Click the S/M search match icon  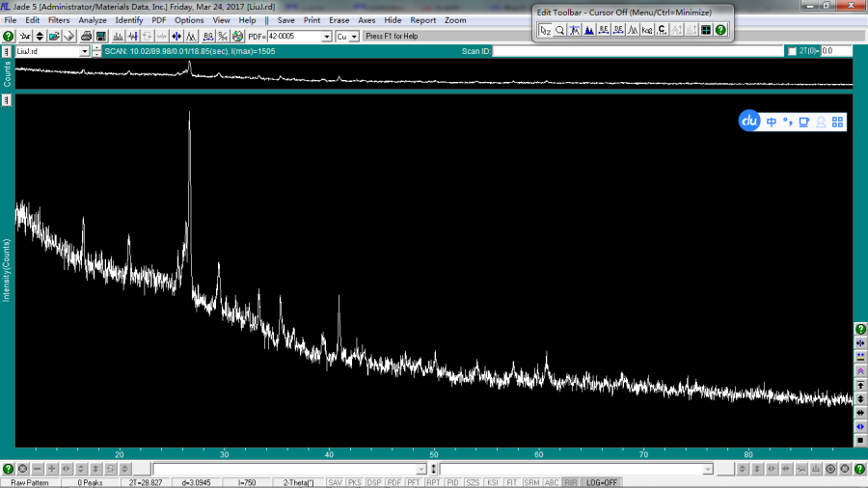pyautogui.click(x=222, y=37)
